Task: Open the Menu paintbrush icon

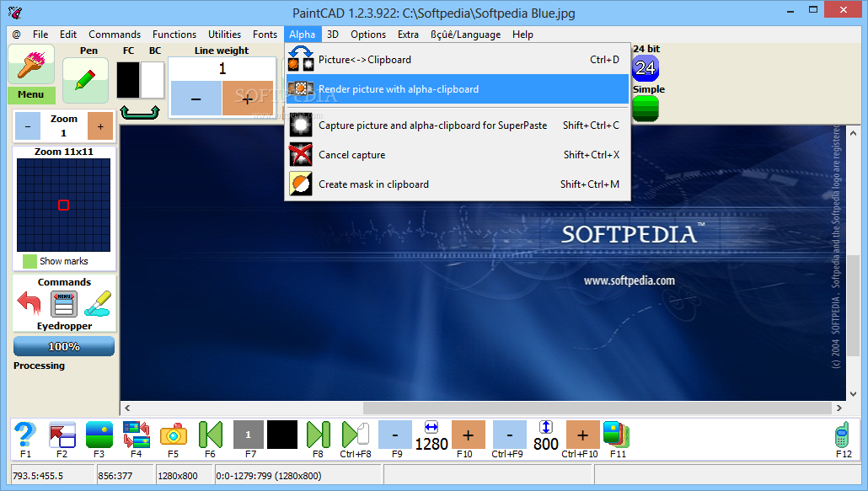Action: click(x=31, y=65)
